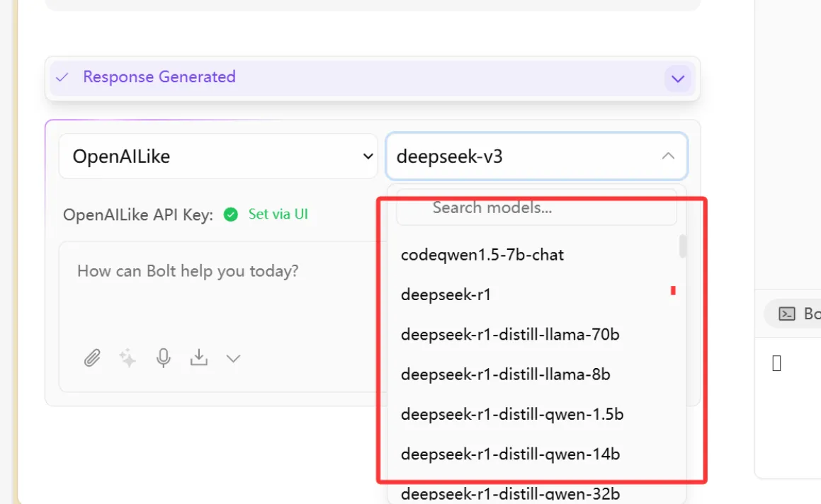This screenshot has height=504, width=821.
Task: Click the download export chat icon
Action: coord(199,358)
